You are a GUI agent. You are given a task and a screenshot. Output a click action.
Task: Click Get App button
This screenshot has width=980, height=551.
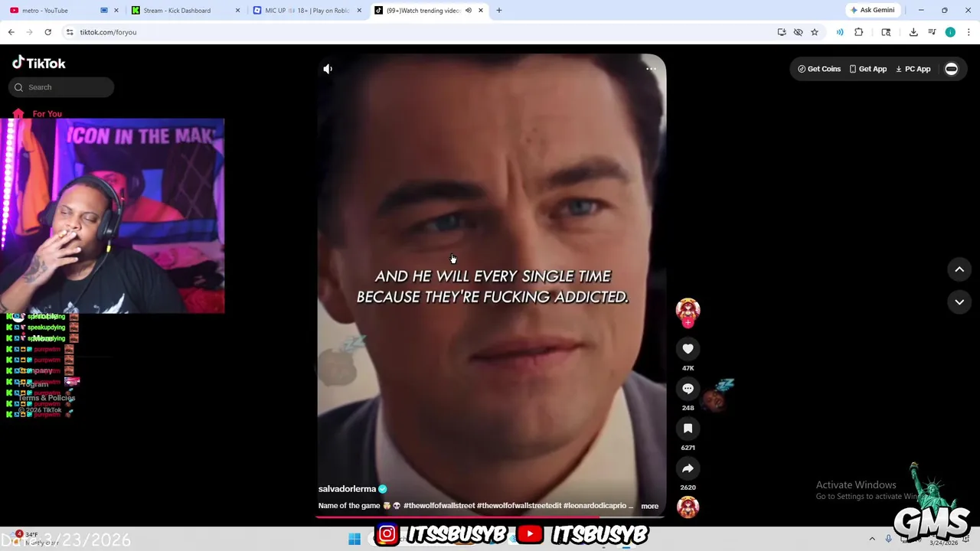point(867,69)
